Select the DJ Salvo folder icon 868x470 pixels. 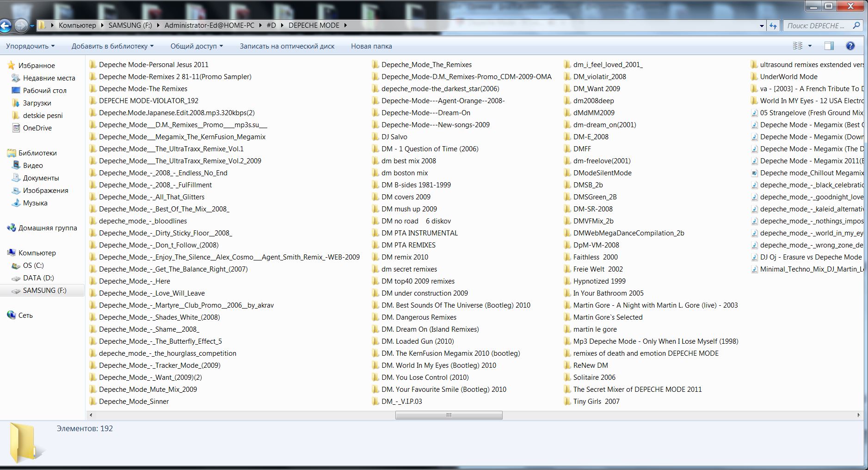pos(376,137)
